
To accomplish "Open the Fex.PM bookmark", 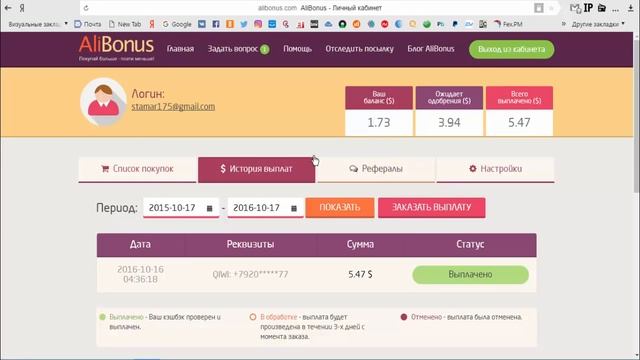I will [x=508, y=24].
